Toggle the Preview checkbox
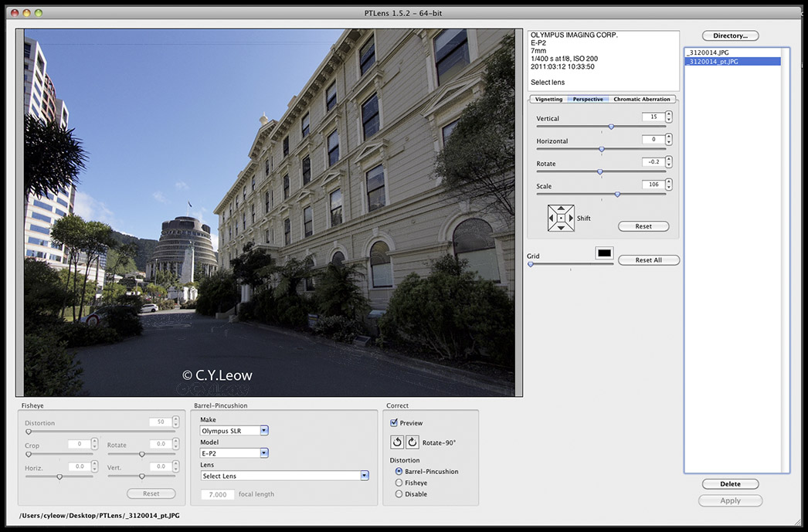808x532 pixels. pyautogui.click(x=394, y=423)
